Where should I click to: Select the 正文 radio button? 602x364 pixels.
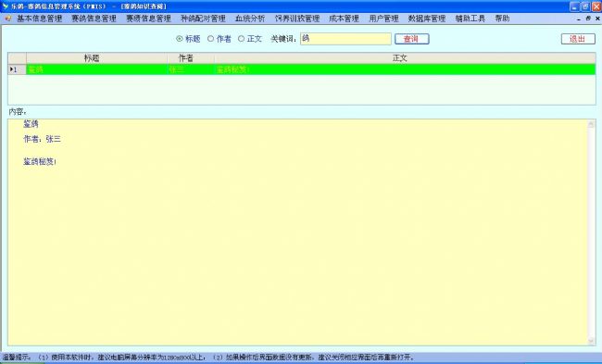click(241, 39)
